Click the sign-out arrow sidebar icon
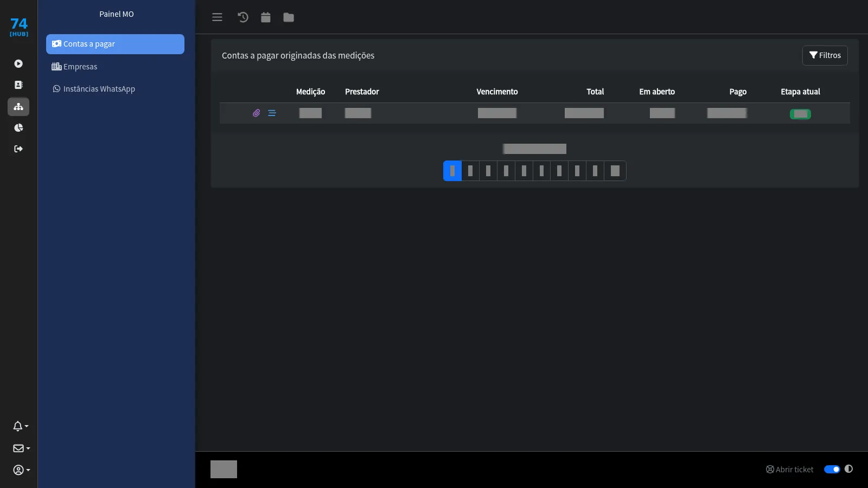The image size is (868, 488). 18,149
